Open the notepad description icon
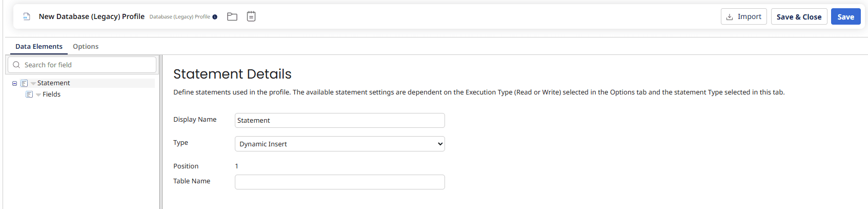 point(251,16)
